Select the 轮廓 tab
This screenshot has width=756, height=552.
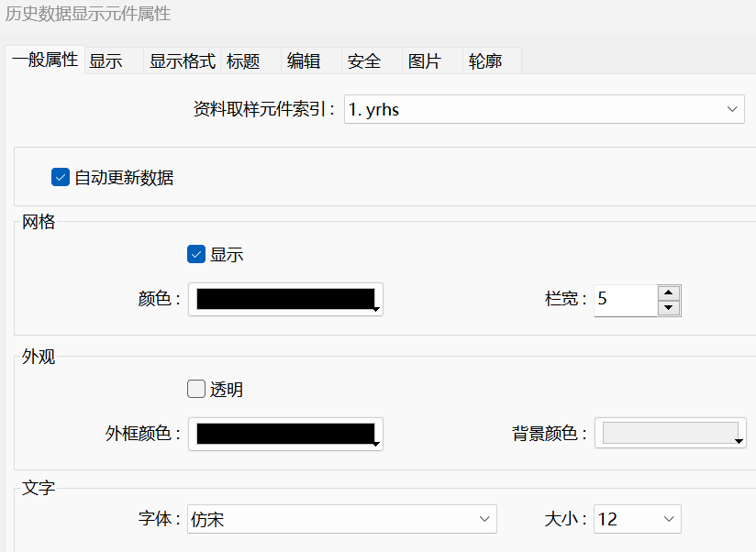tap(485, 61)
